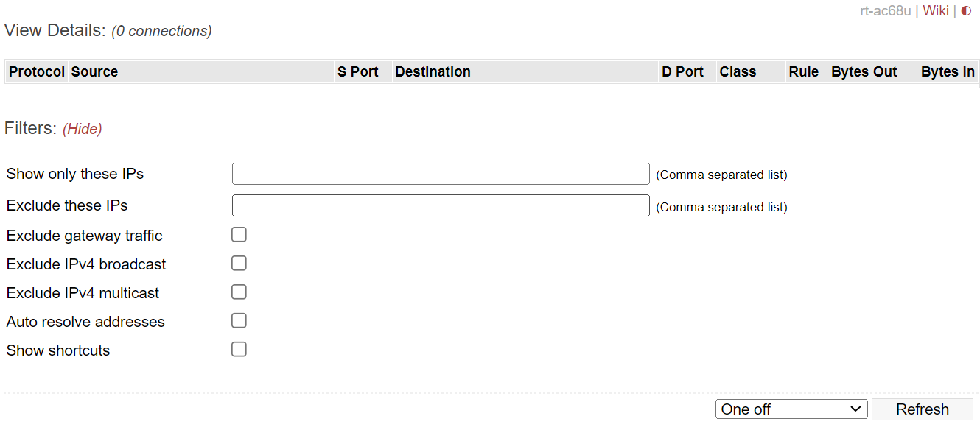Click the Show only these IPs field

click(441, 174)
